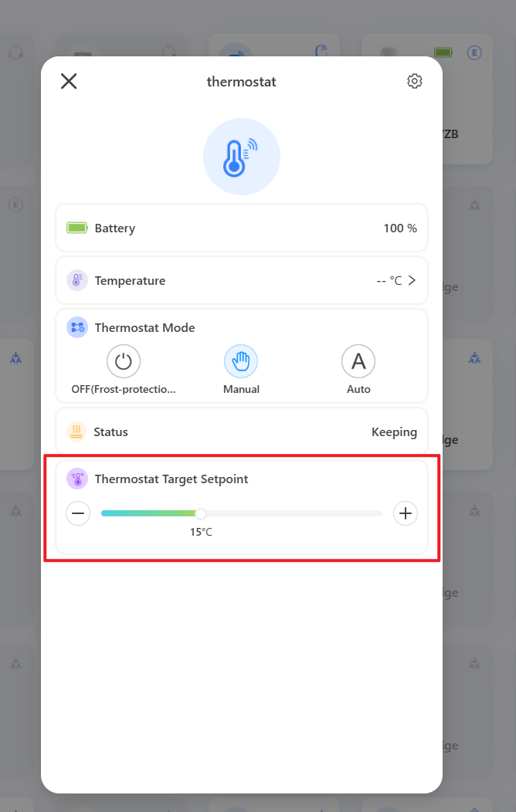Open the Temperature row

pyautogui.click(x=242, y=280)
